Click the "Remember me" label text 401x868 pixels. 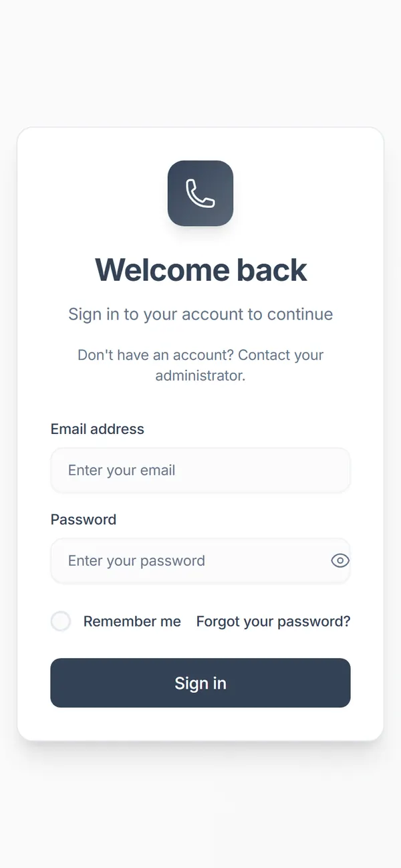point(132,621)
